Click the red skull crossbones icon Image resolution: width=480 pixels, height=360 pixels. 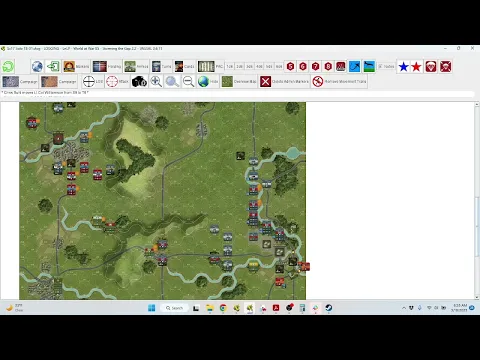[446, 67]
